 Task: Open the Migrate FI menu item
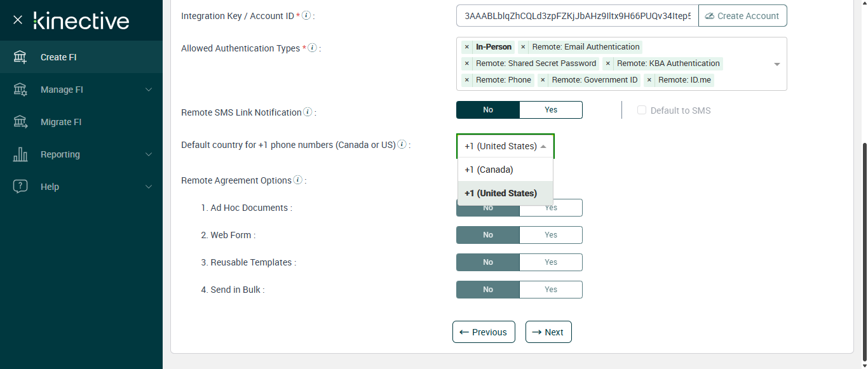coord(61,122)
